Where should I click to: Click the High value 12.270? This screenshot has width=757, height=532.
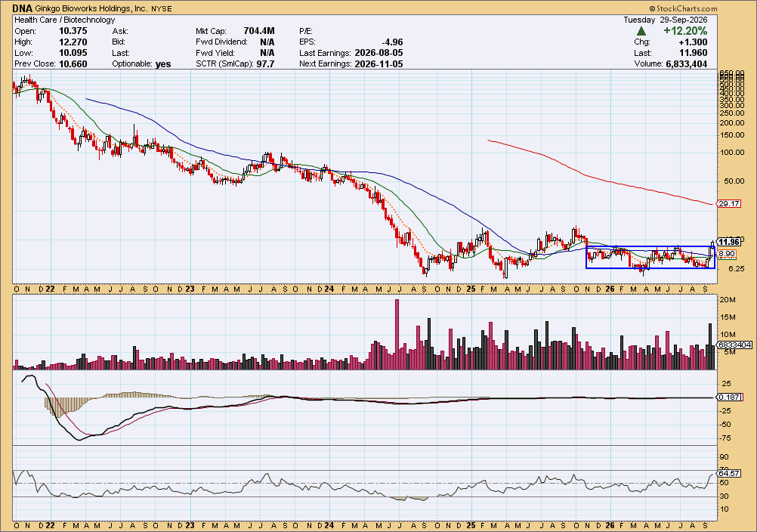(x=73, y=42)
